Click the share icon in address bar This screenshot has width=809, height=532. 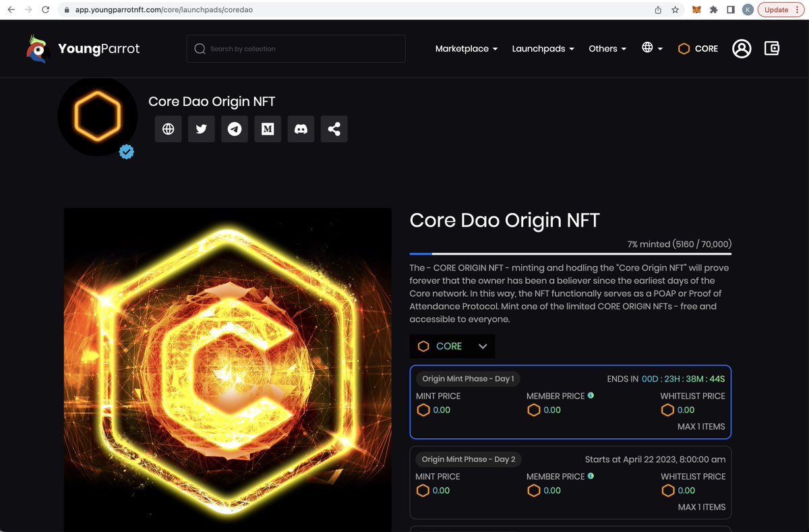tap(658, 10)
